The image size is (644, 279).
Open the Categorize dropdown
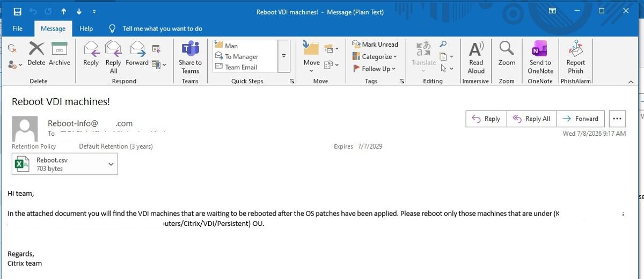(375, 56)
